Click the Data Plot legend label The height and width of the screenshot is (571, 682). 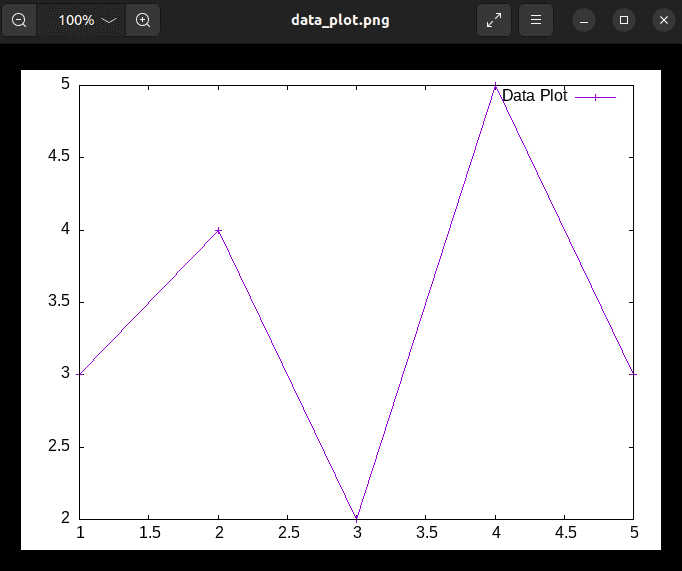[534, 96]
